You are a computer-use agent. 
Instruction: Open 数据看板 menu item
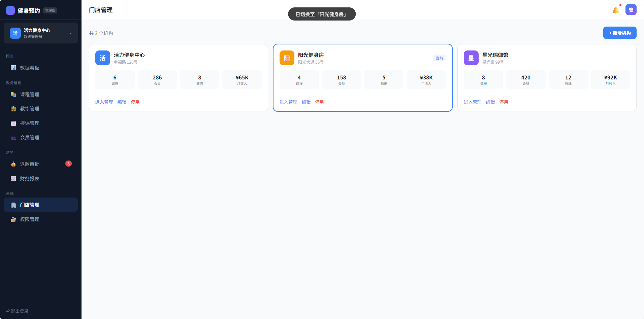click(x=41, y=68)
